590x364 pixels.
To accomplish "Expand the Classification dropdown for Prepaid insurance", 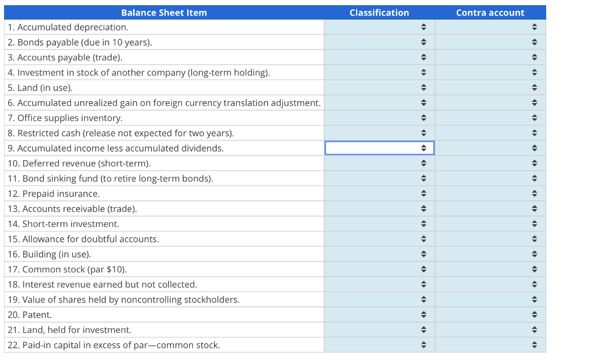I will (379, 194).
